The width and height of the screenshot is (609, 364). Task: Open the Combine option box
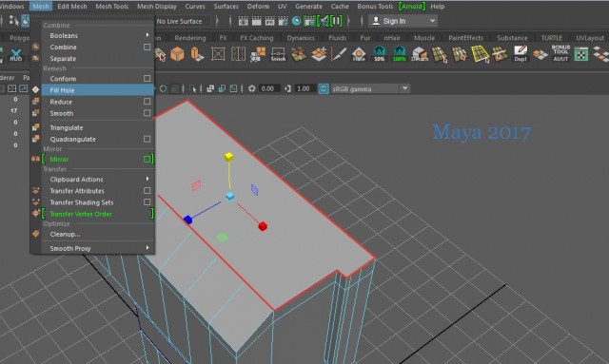(x=147, y=47)
